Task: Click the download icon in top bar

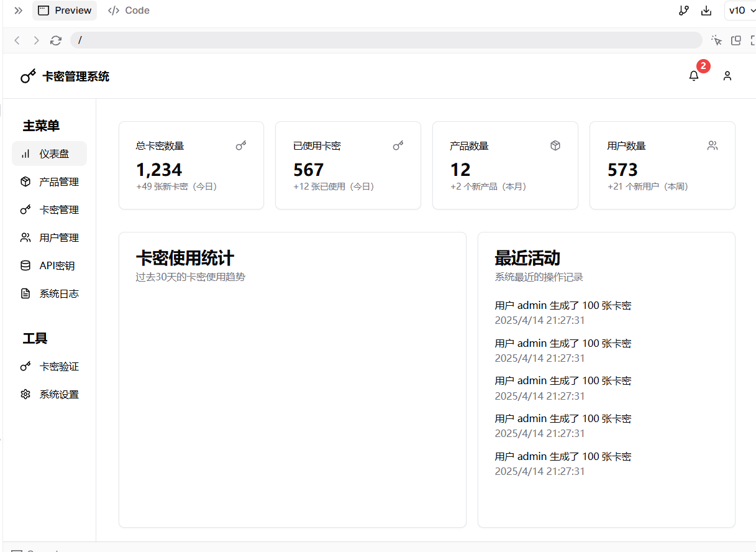Action: click(706, 11)
